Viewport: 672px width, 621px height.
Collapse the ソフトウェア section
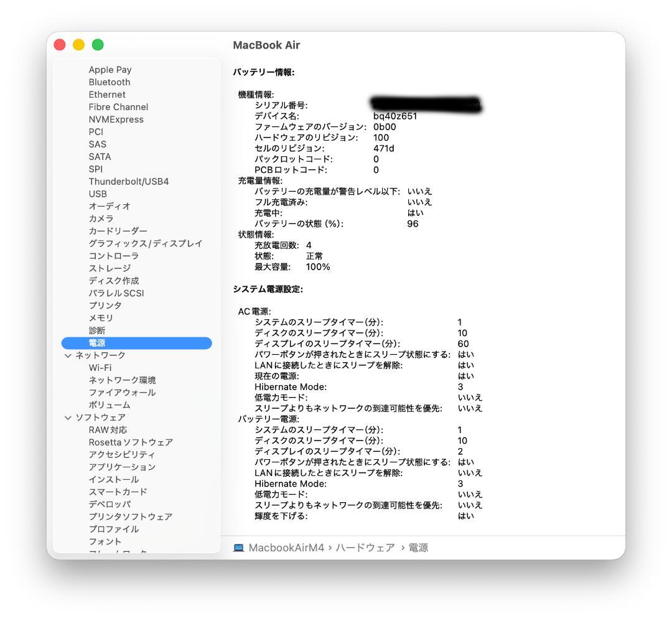tap(67, 417)
